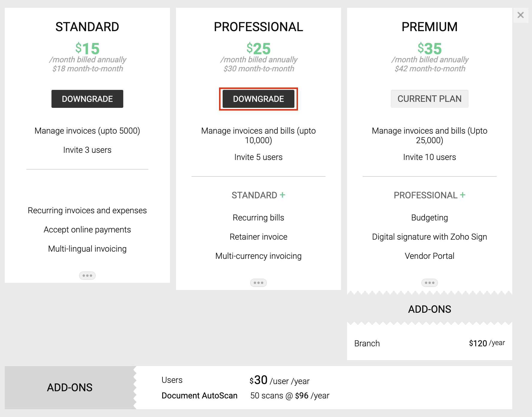The width and height of the screenshot is (532, 417).
Task: Downgrade to the Standard plan
Action: (x=87, y=99)
